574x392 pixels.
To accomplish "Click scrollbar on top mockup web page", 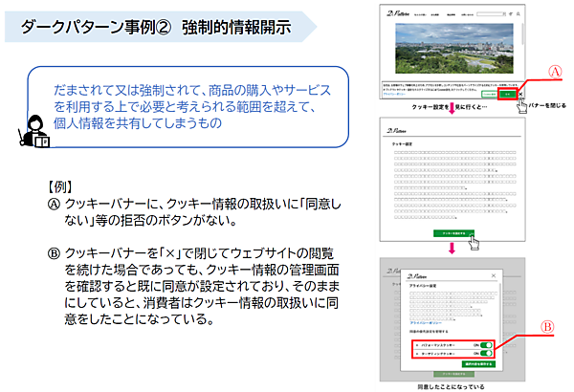I will (x=522, y=33).
